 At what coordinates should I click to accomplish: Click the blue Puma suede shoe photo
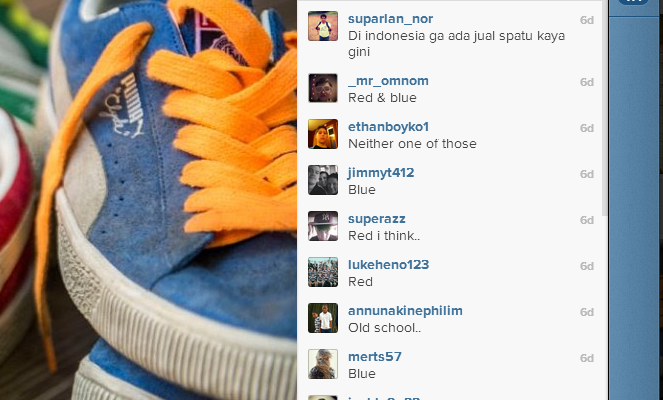(148, 200)
